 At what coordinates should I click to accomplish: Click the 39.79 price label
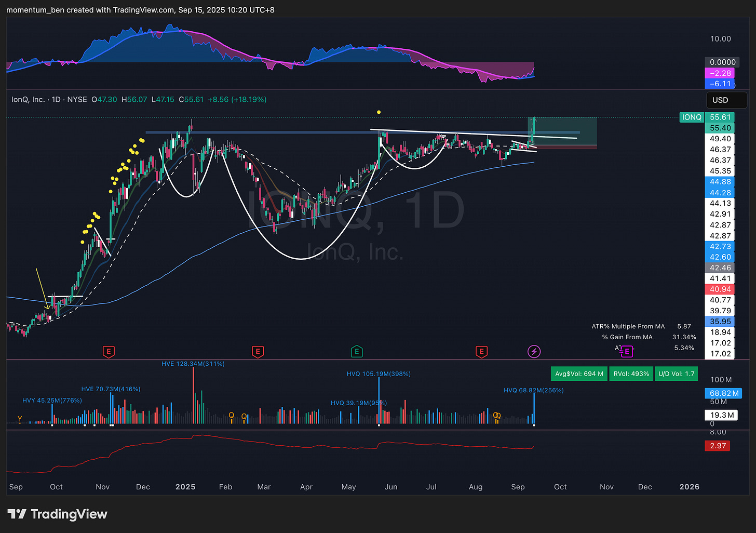click(x=720, y=311)
